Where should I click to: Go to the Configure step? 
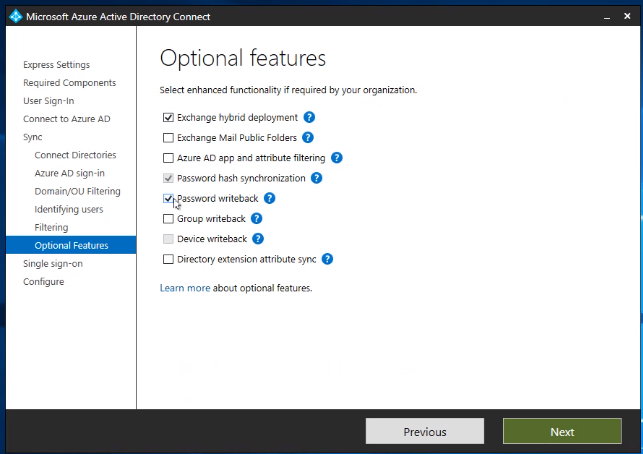(x=43, y=282)
